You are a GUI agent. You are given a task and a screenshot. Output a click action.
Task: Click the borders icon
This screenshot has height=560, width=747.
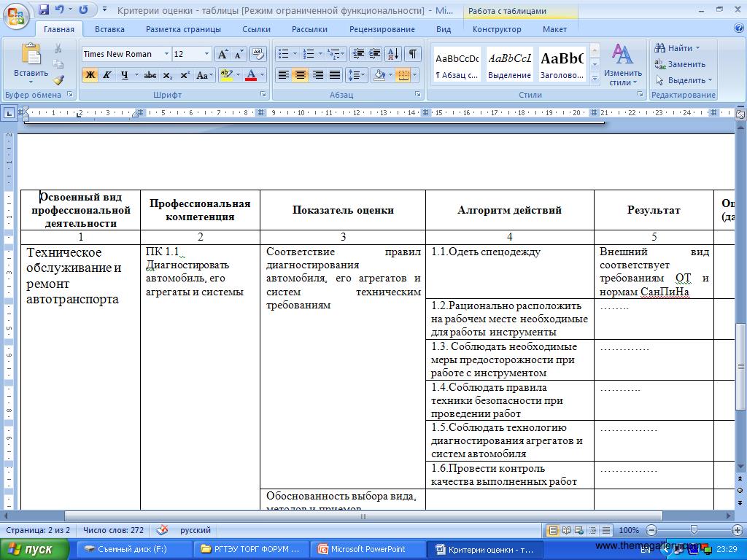[x=403, y=75]
